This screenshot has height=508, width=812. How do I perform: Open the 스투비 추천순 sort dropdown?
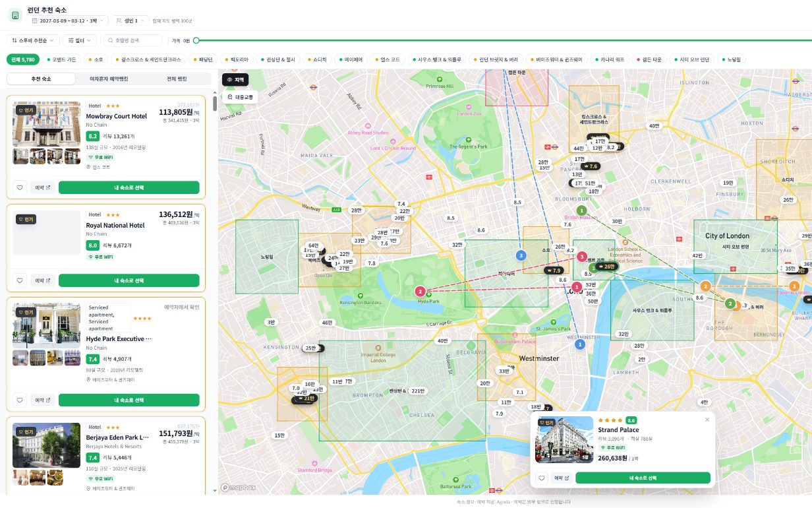pos(34,40)
